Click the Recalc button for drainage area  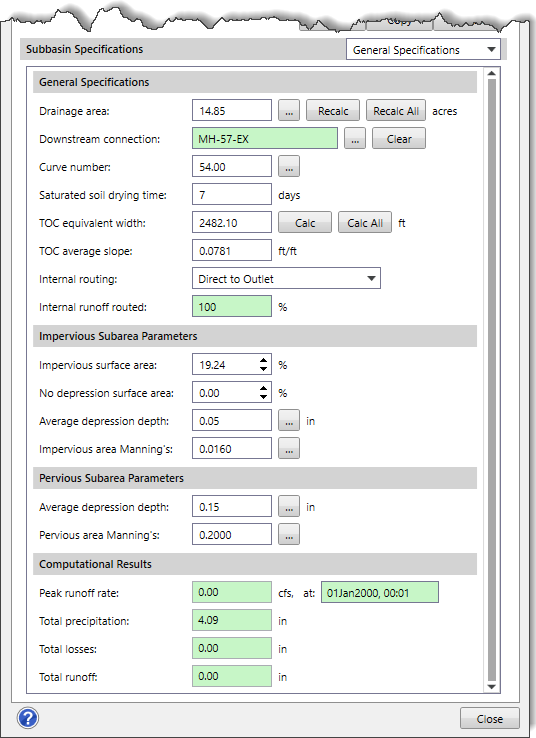tap(333, 111)
